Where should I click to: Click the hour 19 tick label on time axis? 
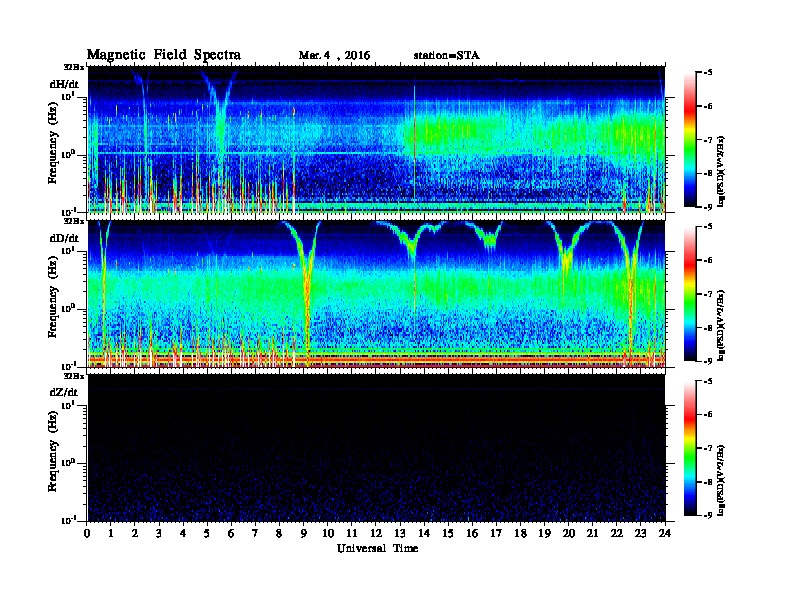544,533
